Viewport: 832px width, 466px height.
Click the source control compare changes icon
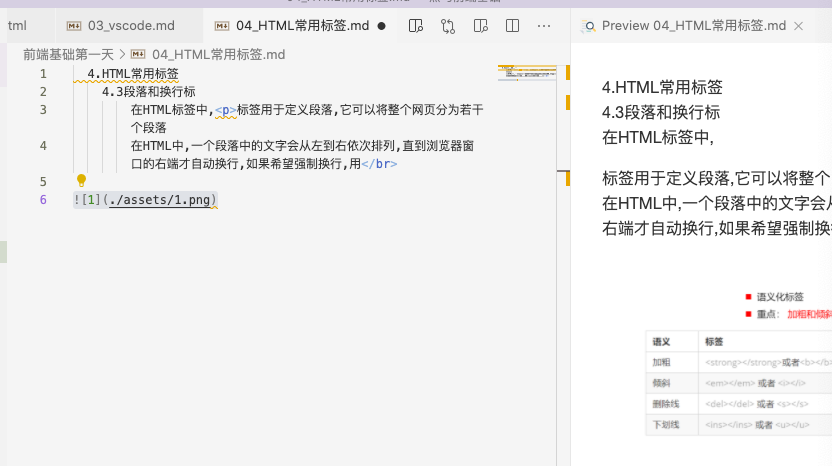coord(448,26)
